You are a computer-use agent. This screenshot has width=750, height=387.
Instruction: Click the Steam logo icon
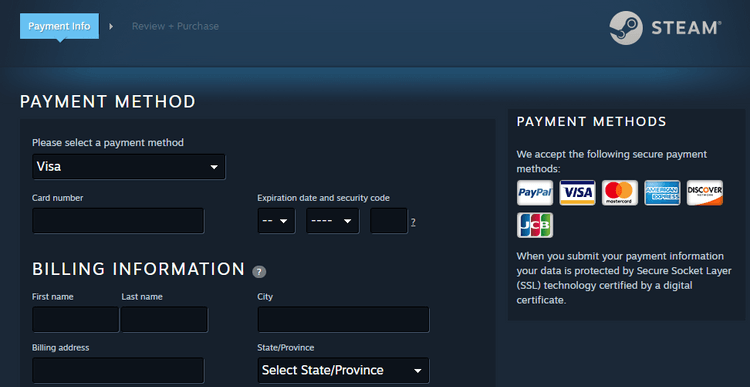[626, 28]
